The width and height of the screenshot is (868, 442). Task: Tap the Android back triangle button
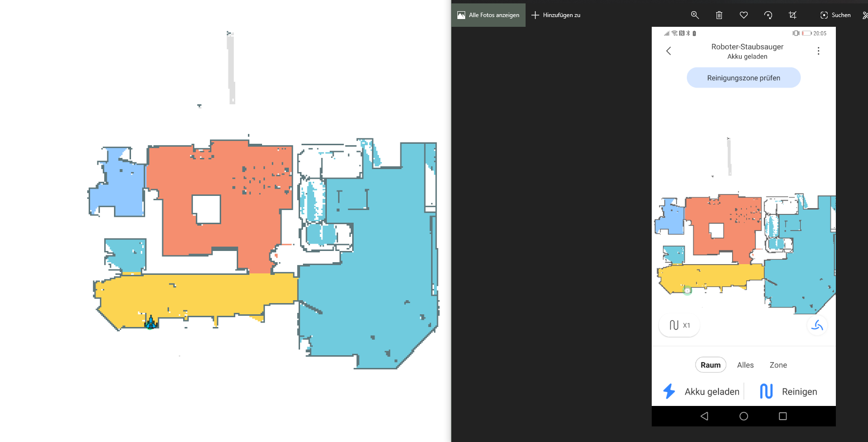pyautogui.click(x=704, y=416)
